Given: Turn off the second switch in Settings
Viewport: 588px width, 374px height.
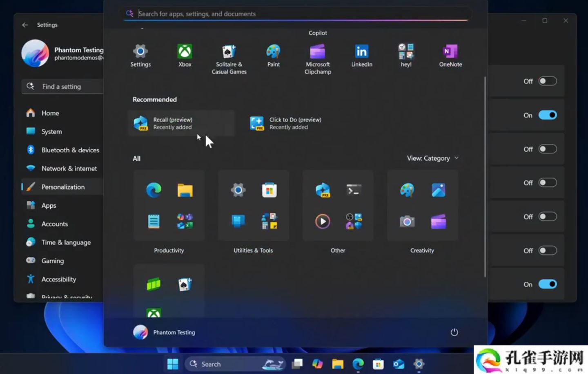Looking at the screenshot, I should (548, 115).
